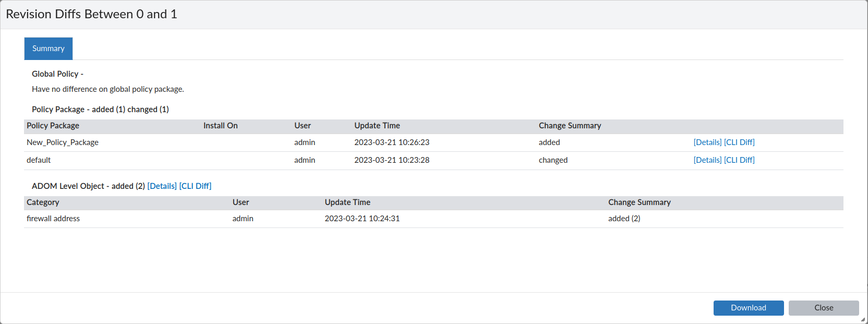Select the firewall address category row
868x324 pixels.
(x=53, y=219)
